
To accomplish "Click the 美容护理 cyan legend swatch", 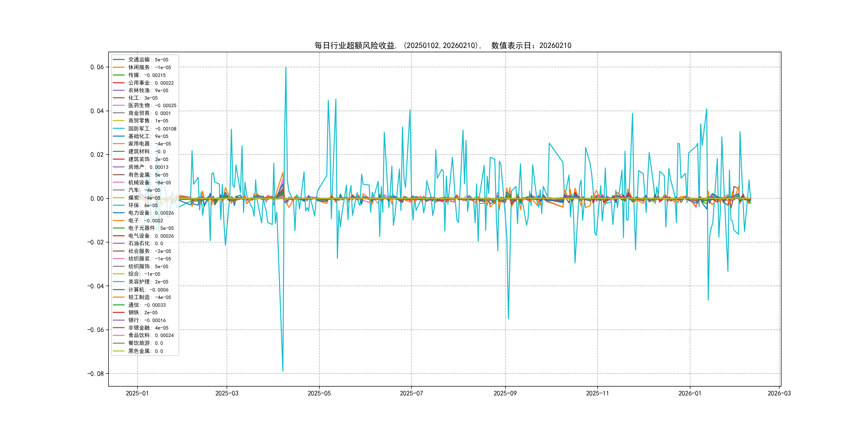I will pyautogui.click(x=119, y=282).
